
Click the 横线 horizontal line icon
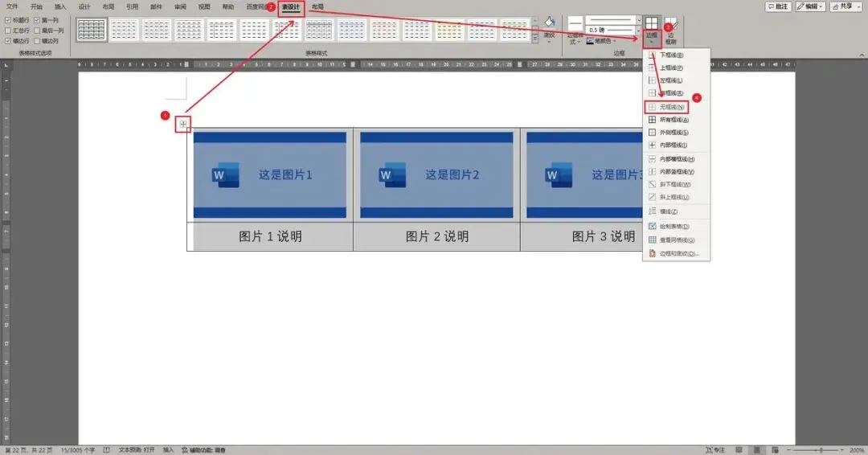(x=652, y=211)
